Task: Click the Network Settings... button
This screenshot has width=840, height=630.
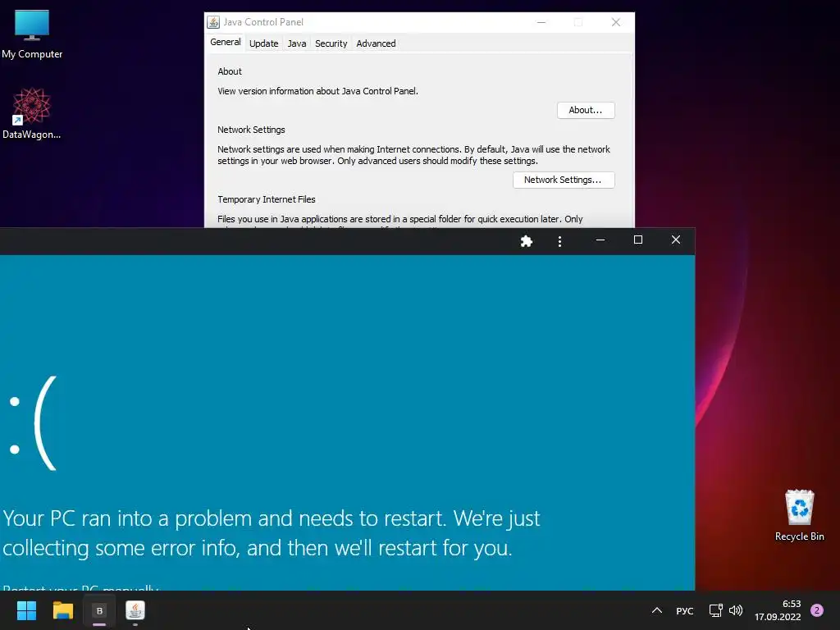Action: (x=563, y=180)
